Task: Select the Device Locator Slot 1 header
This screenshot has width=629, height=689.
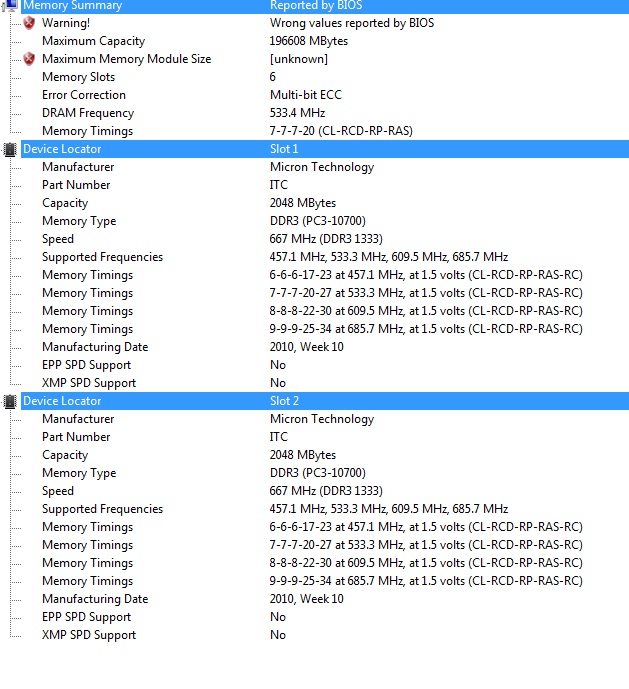Action: tap(325, 149)
